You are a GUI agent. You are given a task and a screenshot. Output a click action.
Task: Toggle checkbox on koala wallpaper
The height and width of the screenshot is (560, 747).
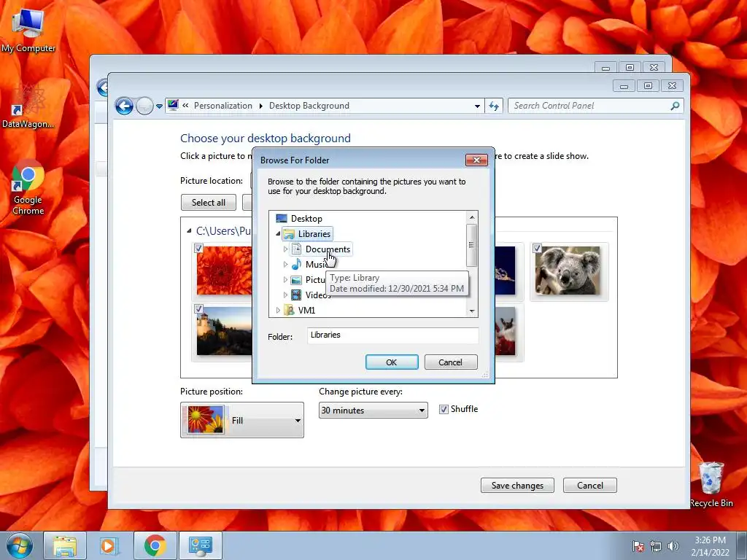537,248
